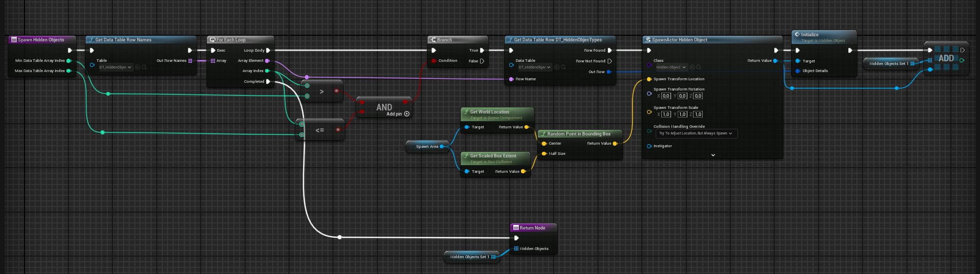Select the Get World Location node title
Screen dimensions: 980x274
(x=489, y=112)
